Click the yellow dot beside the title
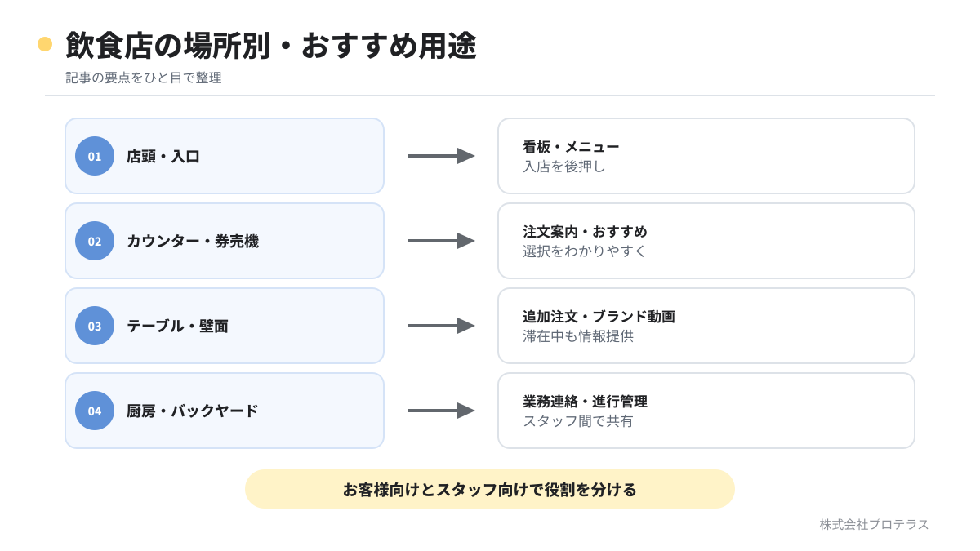 45,44
